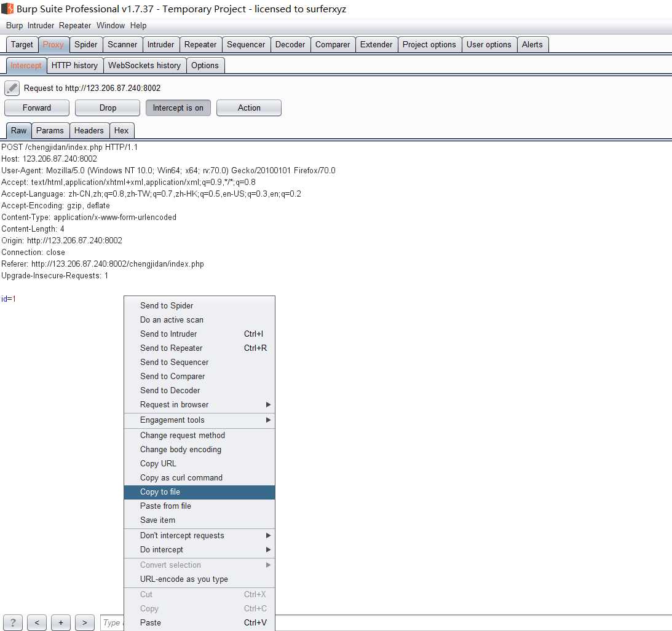The image size is (672, 631).
Task: Switch to the HTTP history tab
Action: click(x=74, y=65)
